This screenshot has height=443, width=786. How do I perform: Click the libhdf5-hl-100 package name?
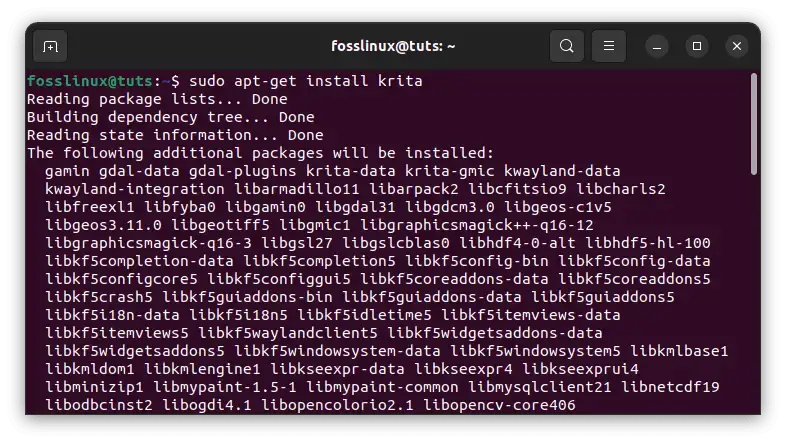[648, 243]
